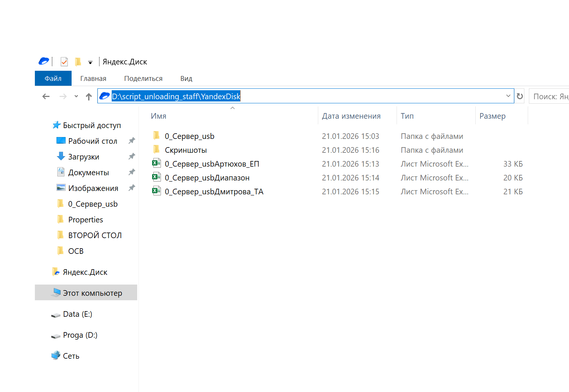Unpin Рабочий стол from Quick access
This screenshot has height=392, width=569.
tap(132, 141)
